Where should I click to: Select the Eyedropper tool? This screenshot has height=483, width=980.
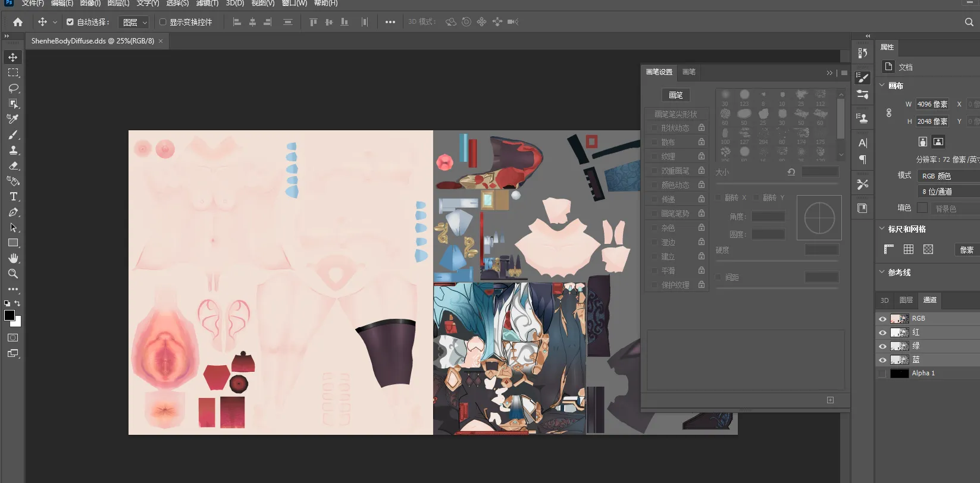[x=13, y=119]
